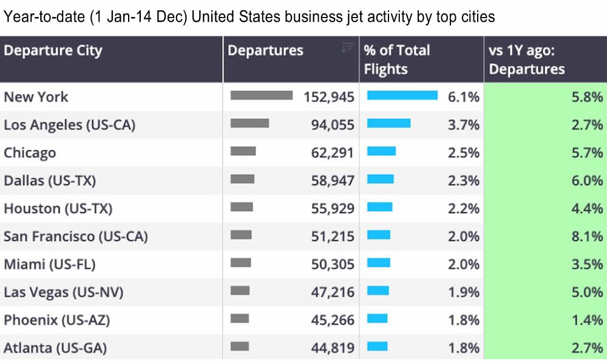
Task: Select the New York row label
Action: (x=36, y=97)
